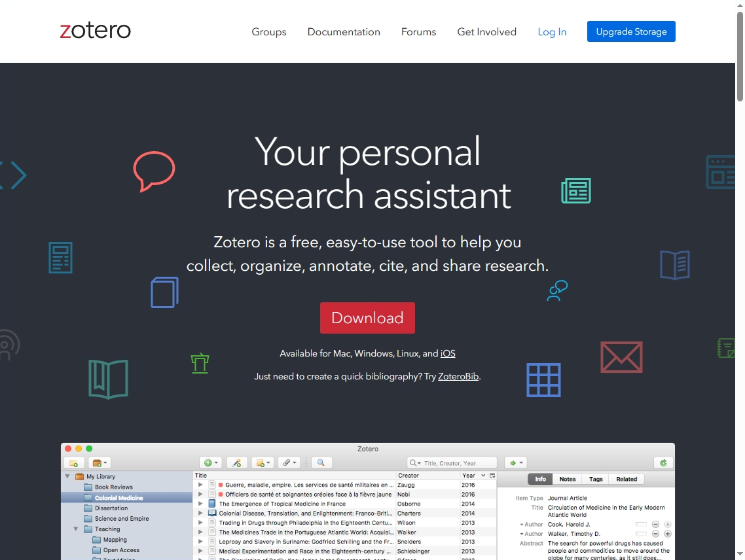
Task: Click the red speech bubble icon
Action: (x=154, y=171)
